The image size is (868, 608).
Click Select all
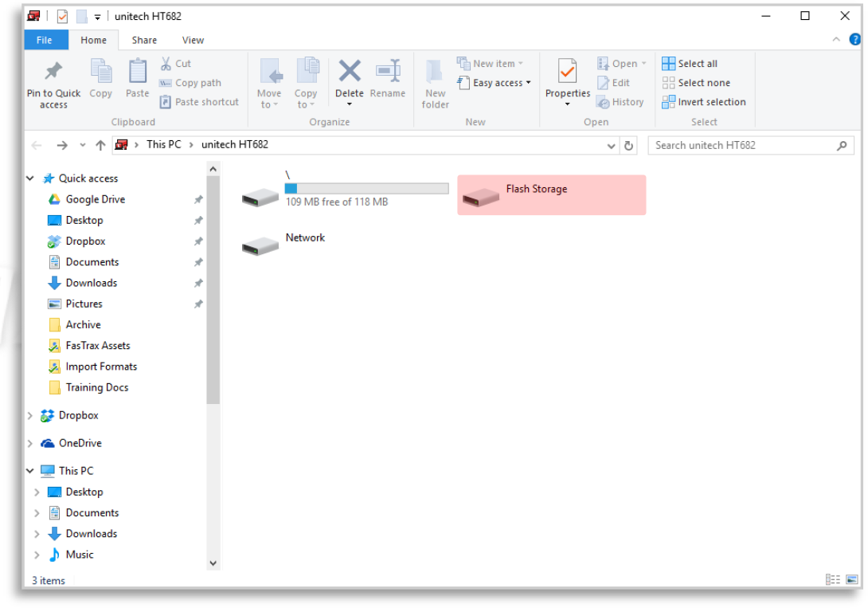(690, 64)
